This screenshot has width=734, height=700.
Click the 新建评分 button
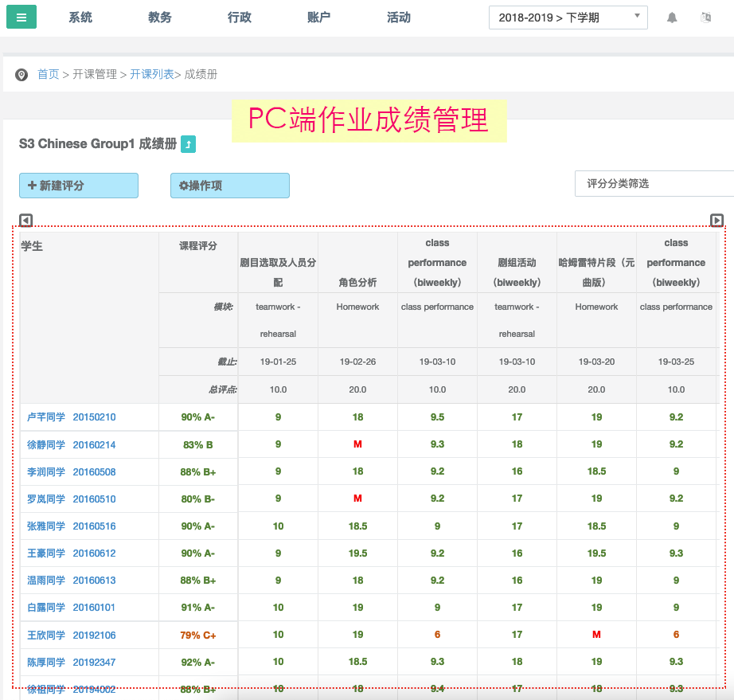point(78,186)
